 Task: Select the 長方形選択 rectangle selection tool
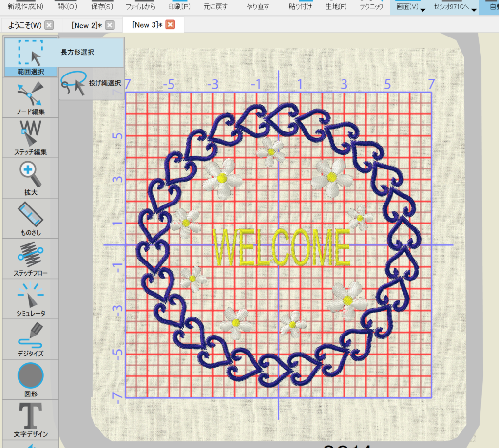63,52
